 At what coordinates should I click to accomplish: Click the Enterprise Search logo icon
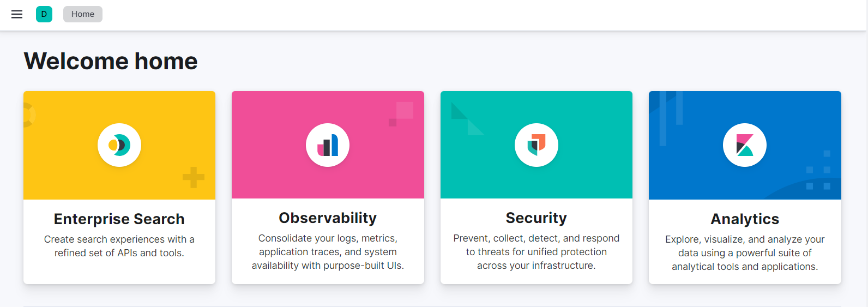tap(119, 145)
